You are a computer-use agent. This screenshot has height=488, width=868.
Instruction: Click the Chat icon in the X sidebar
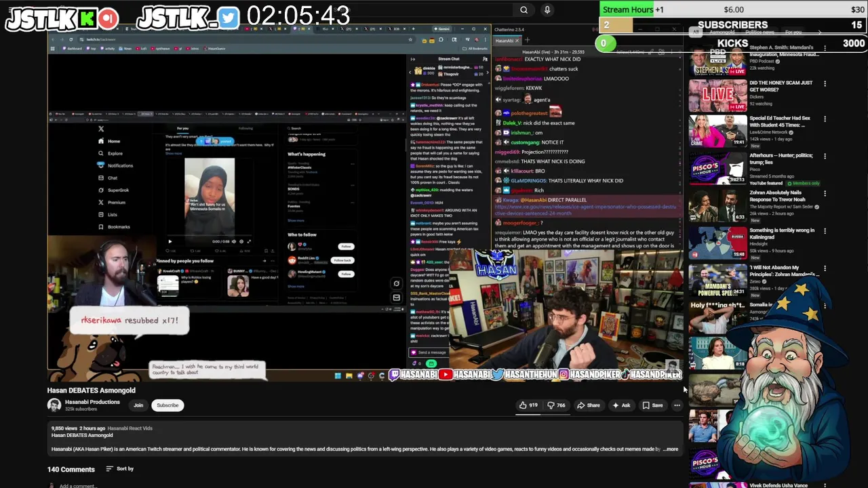tap(101, 178)
